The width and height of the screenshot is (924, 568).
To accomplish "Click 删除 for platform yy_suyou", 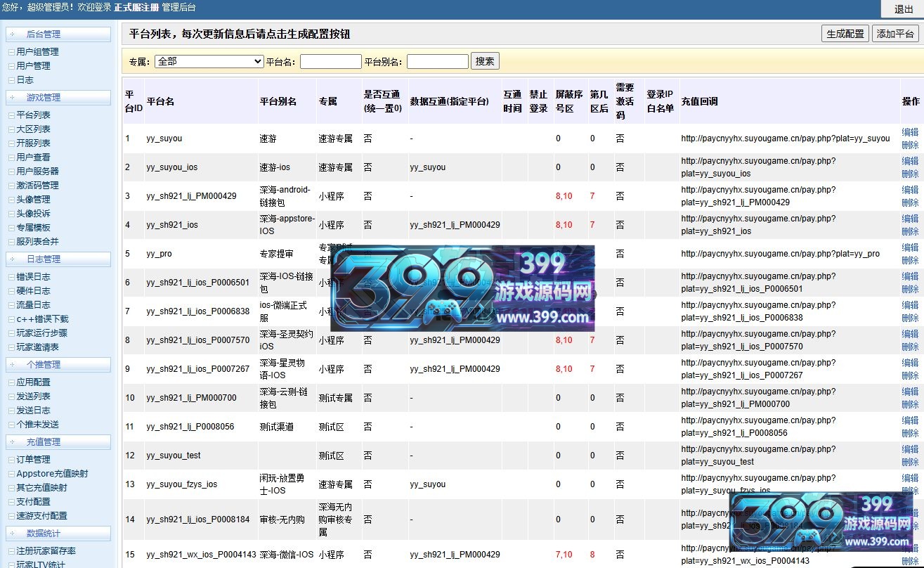I will [x=910, y=145].
